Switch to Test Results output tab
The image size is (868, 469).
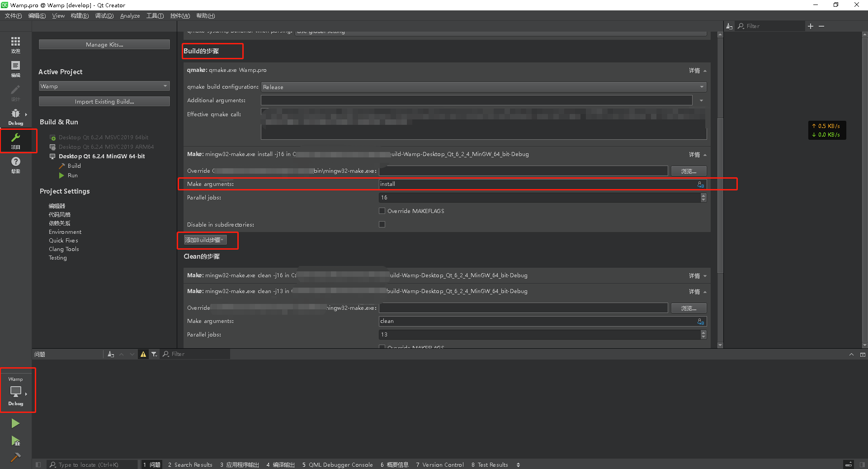(490, 464)
